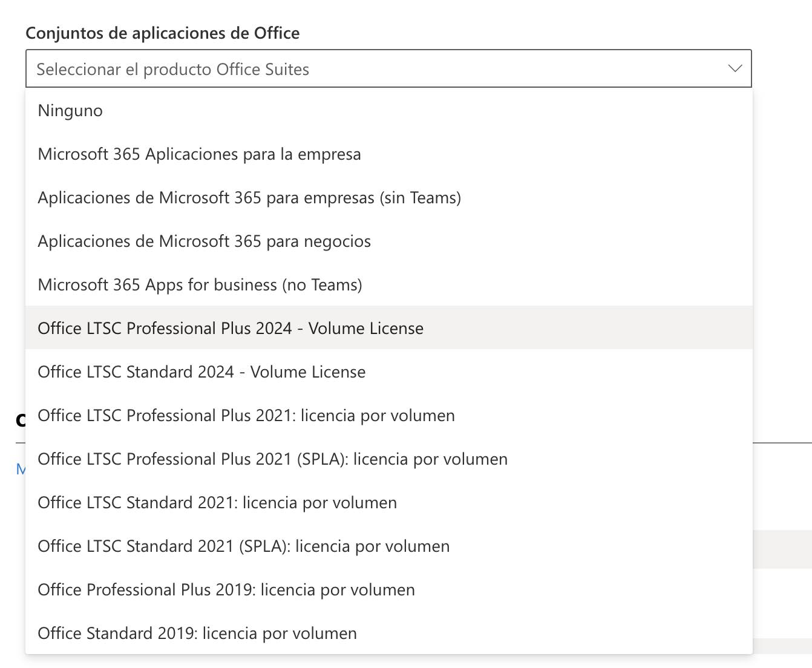Pick "Office LTSC Professional Plus 2021: licencia por volumen"
812x668 pixels.
click(246, 415)
